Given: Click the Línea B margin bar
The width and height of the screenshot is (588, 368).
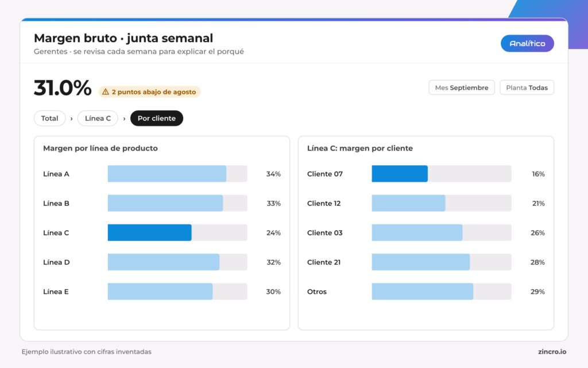Looking at the screenshot, I should click(165, 203).
